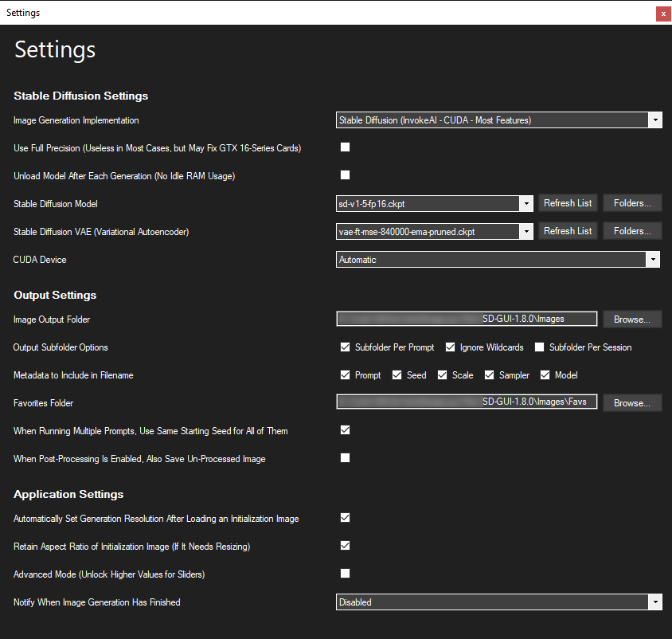The image size is (672, 639).
Task: Click the Metadata to Include in Filename label
Action: pos(73,375)
